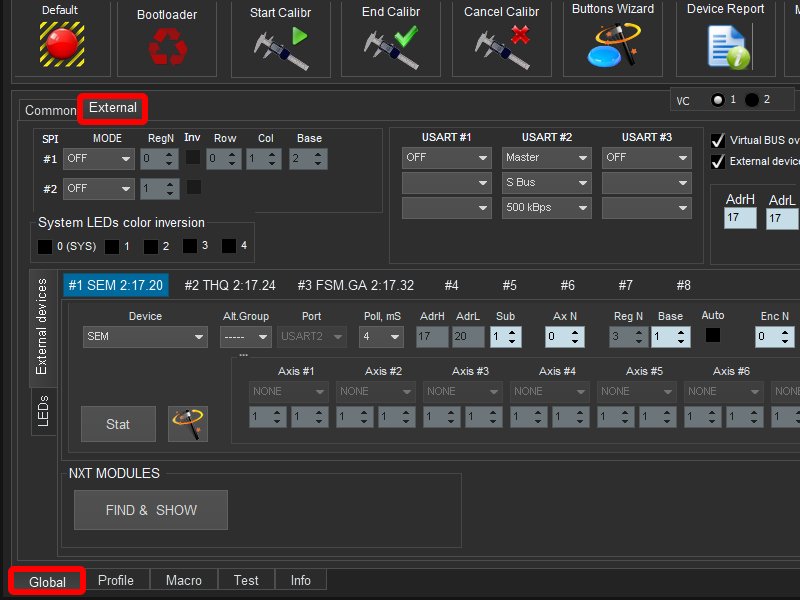The image size is (800, 600).
Task: Toggle the External devices checkbox
Action: click(x=717, y=162)
